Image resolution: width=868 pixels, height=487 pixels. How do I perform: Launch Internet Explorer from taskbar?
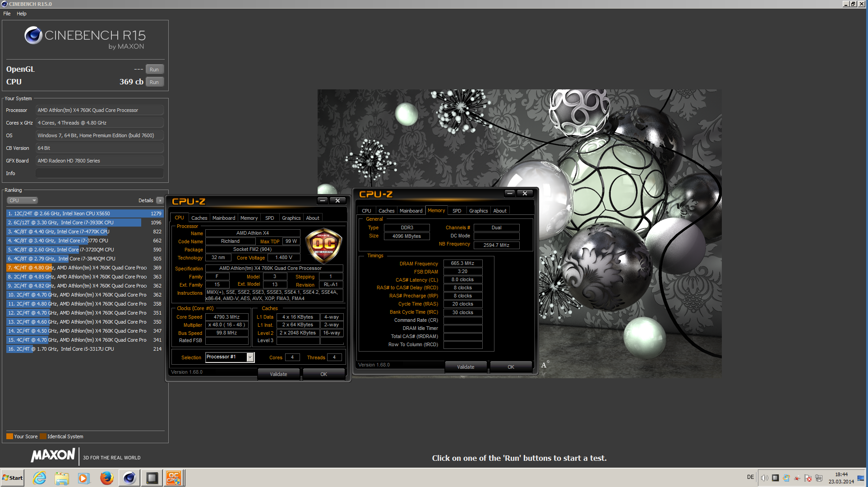point(40,478)
